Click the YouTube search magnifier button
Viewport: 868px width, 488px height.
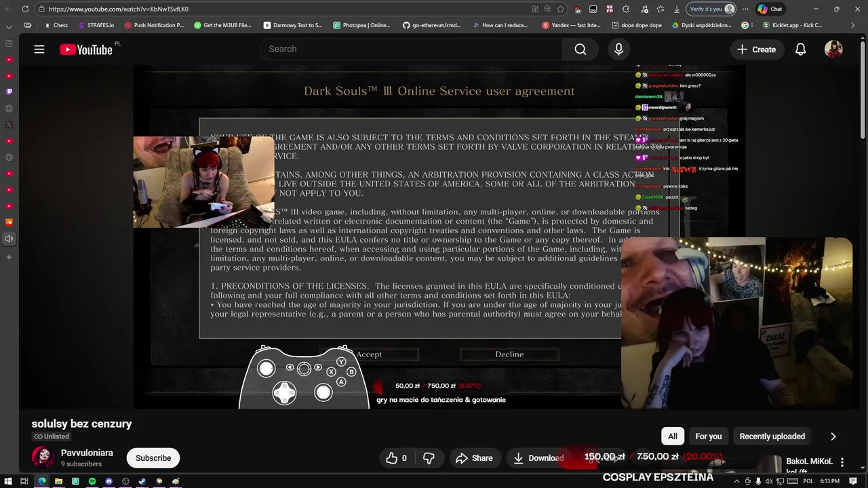(x=580, y=49)
